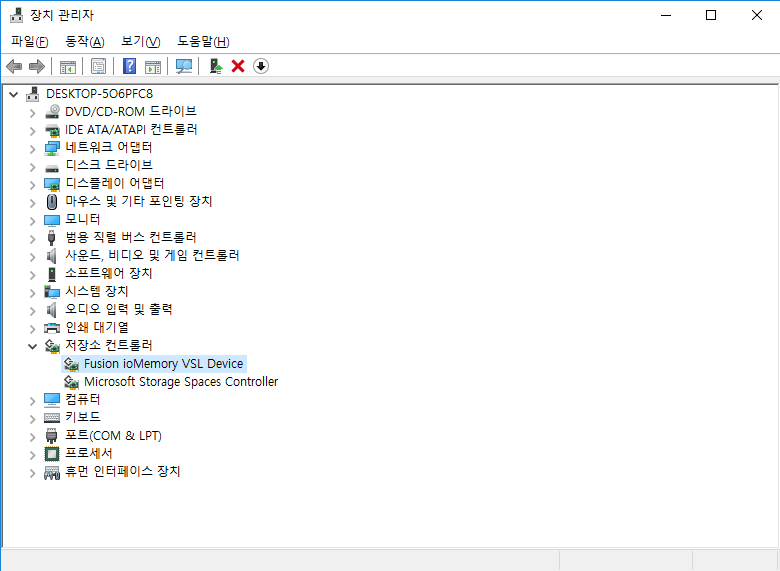Expand the DVD/CD-ROM 드라이브 node

(x=33, y=113)
